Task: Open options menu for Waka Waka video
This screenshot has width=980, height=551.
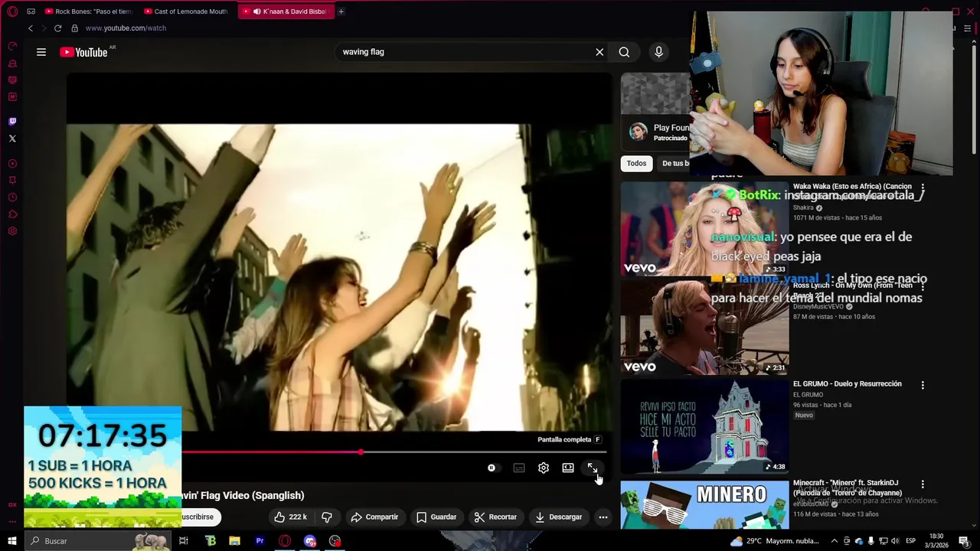Action: point(923,187)
